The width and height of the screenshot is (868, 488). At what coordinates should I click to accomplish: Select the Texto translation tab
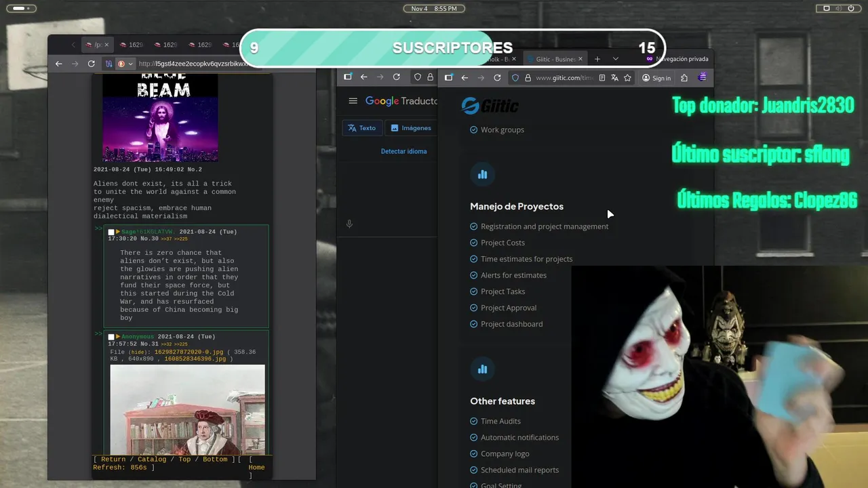click(362, 127)
